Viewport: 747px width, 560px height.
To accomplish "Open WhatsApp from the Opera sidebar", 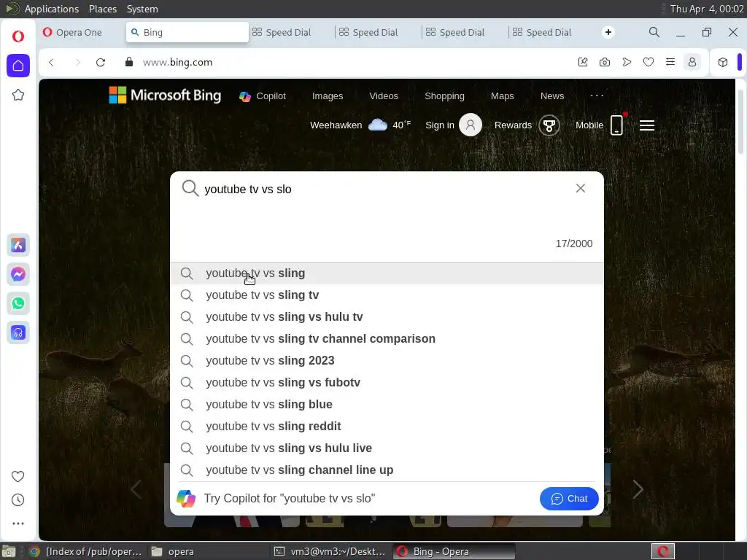I will tap(18, 303).
